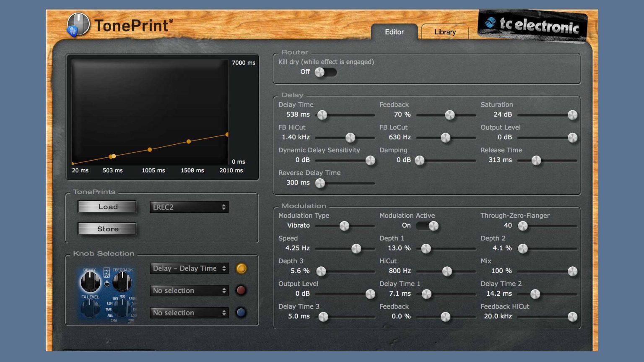Click the red knob indicator light
The height and width of the screenshot is (362, 644).
click(241, 290)
